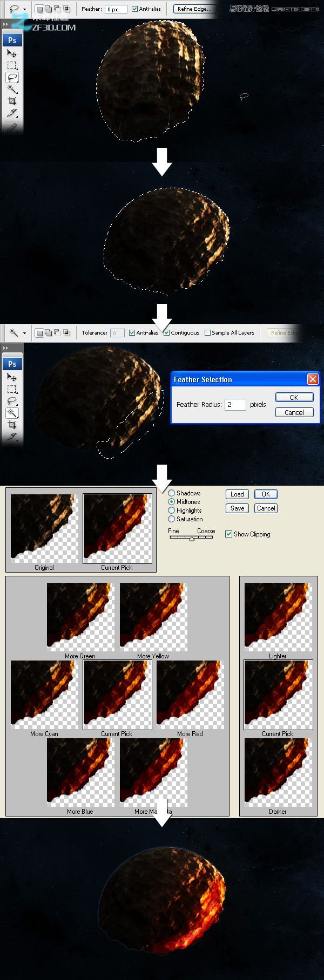Click New selection icon in Magic Wand options bar

coord(40,333)
